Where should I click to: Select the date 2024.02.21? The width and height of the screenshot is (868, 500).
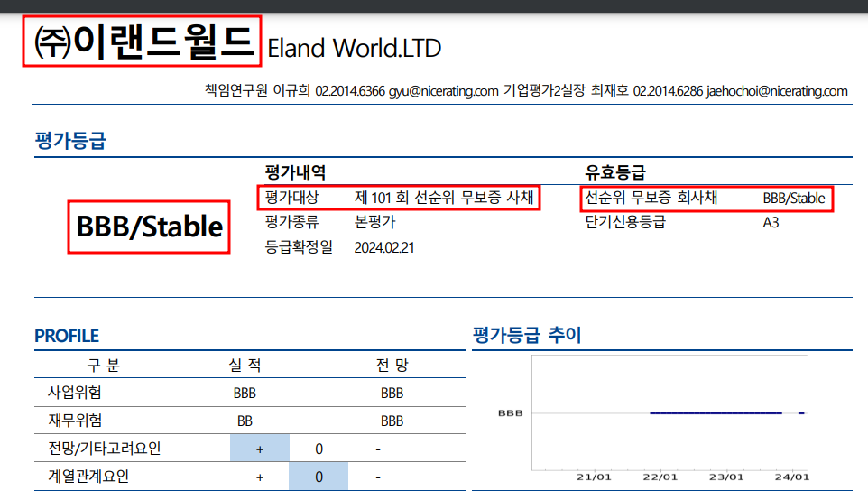pyautogui.click(x=384, y=247)
